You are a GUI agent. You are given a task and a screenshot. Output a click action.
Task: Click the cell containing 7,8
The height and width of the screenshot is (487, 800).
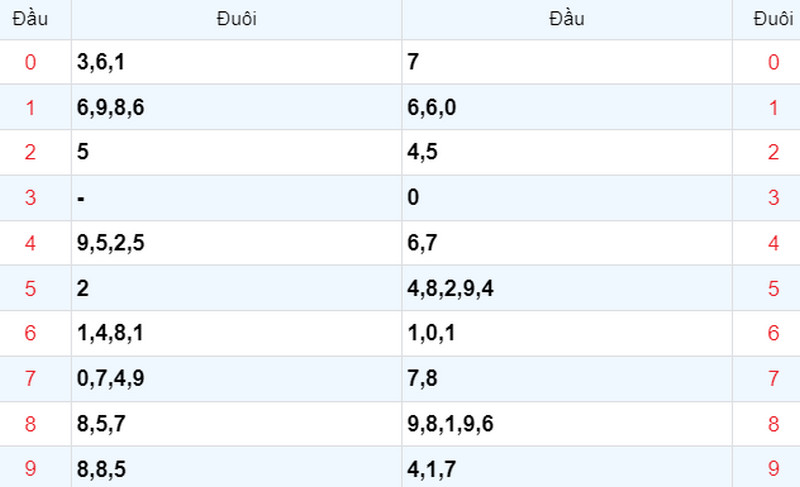pyautogui.click(x=567, y=379)
